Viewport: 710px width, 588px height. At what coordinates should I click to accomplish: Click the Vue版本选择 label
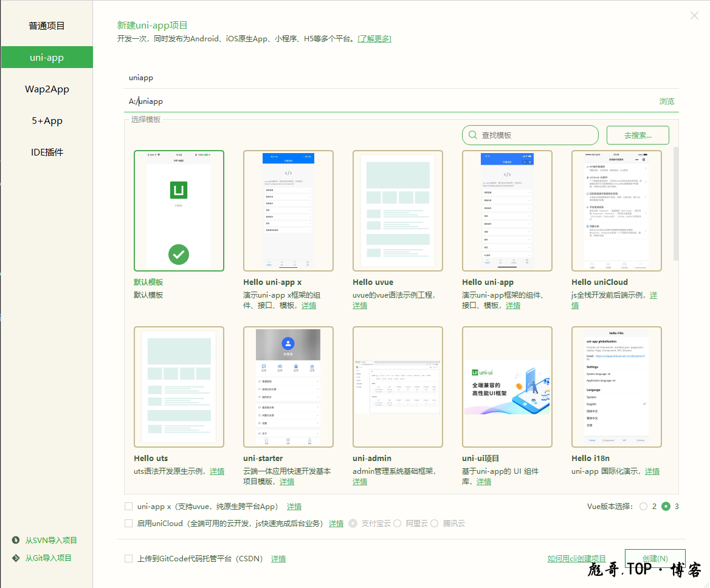pos(610,507)
